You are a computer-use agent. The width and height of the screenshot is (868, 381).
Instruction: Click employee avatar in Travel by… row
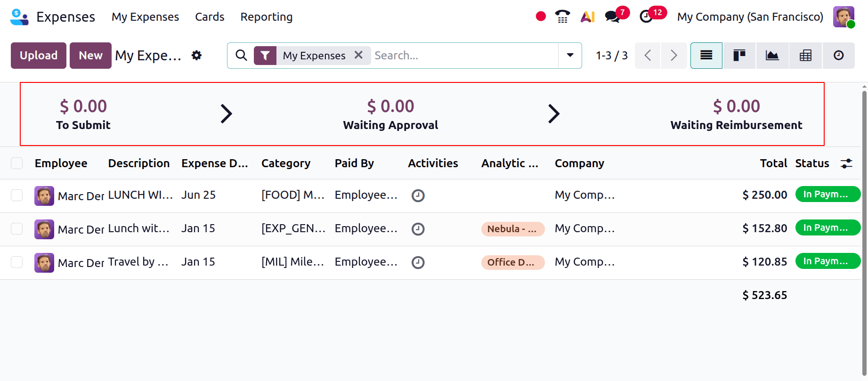point(44,263)
